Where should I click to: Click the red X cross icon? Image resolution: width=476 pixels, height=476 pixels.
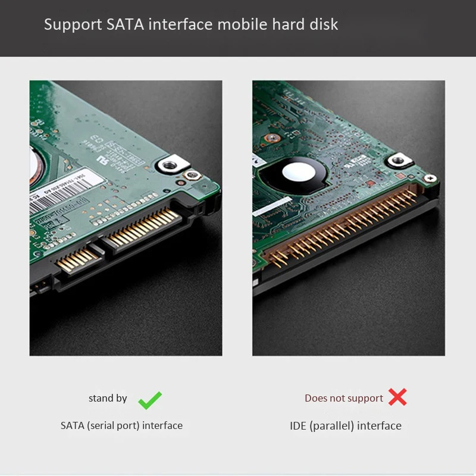coord(397,397)
